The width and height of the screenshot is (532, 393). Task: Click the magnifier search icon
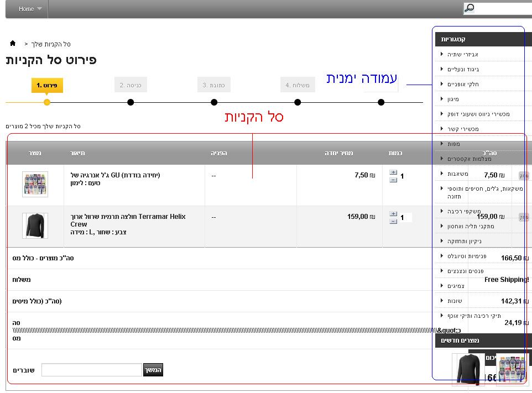pyautogui.click(x=469, y=8)
